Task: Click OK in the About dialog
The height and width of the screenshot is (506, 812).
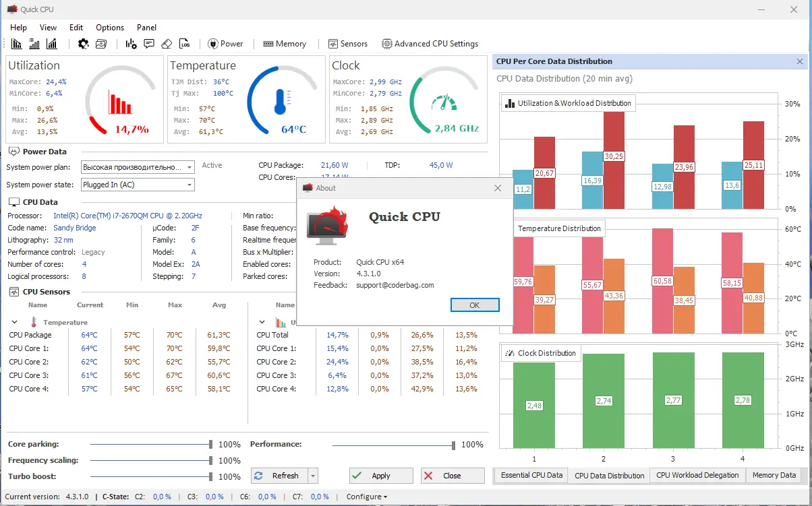Action: click(x=475, y=305)
